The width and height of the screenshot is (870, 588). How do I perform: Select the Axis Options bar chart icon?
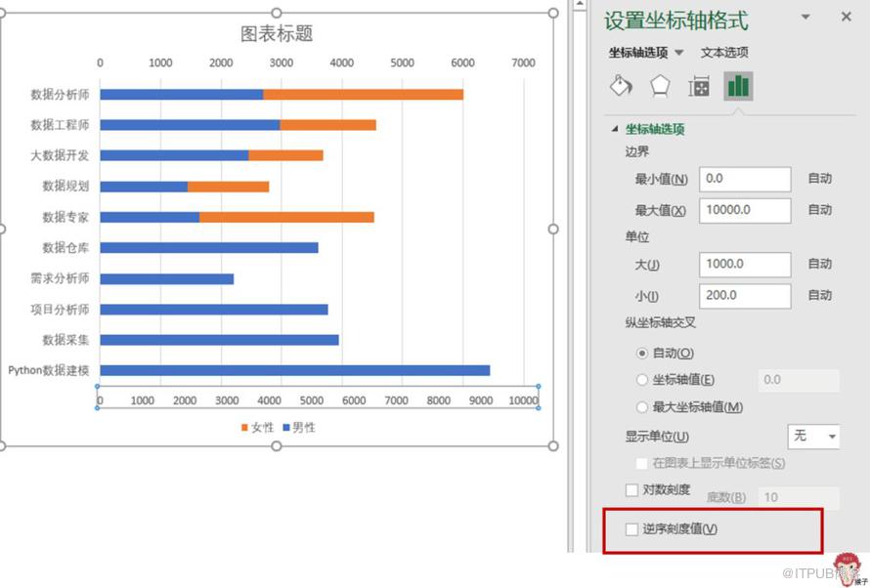coord(738,86)
